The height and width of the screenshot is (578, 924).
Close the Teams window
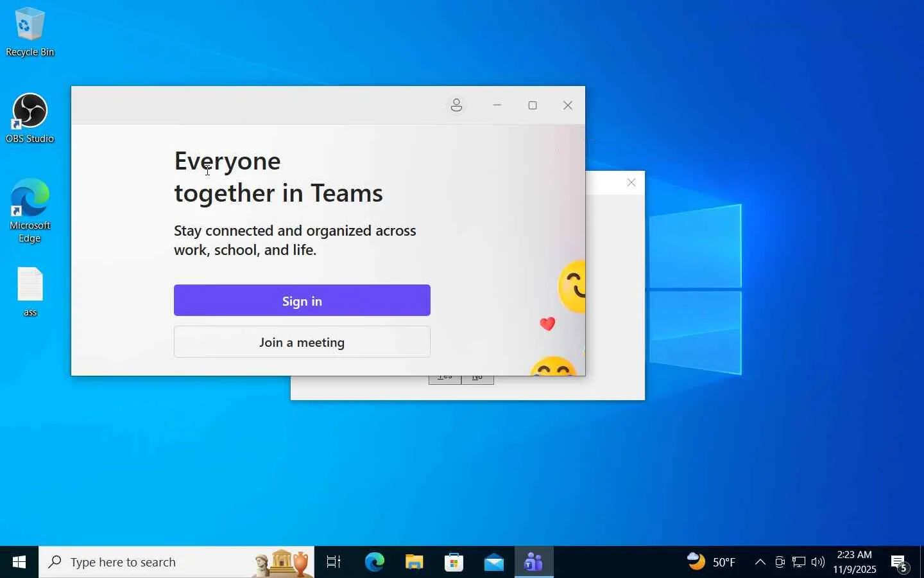(569, 105)
